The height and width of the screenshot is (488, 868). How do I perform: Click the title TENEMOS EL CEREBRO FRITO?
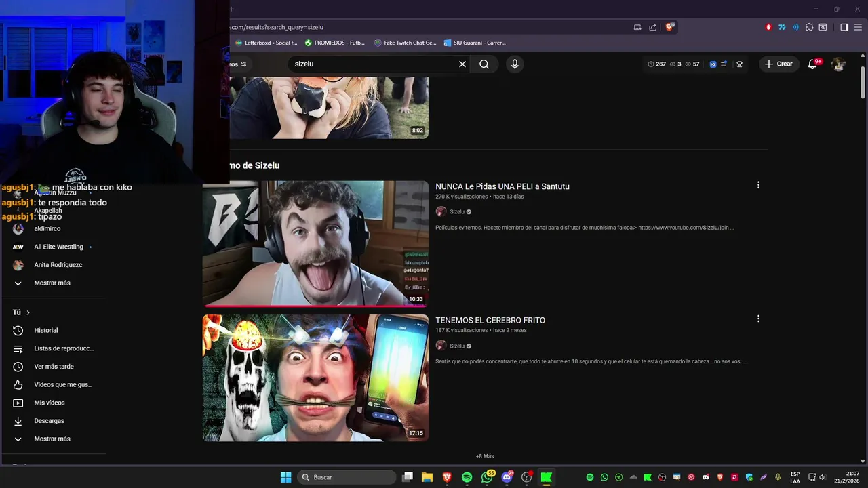click(490, 321)
